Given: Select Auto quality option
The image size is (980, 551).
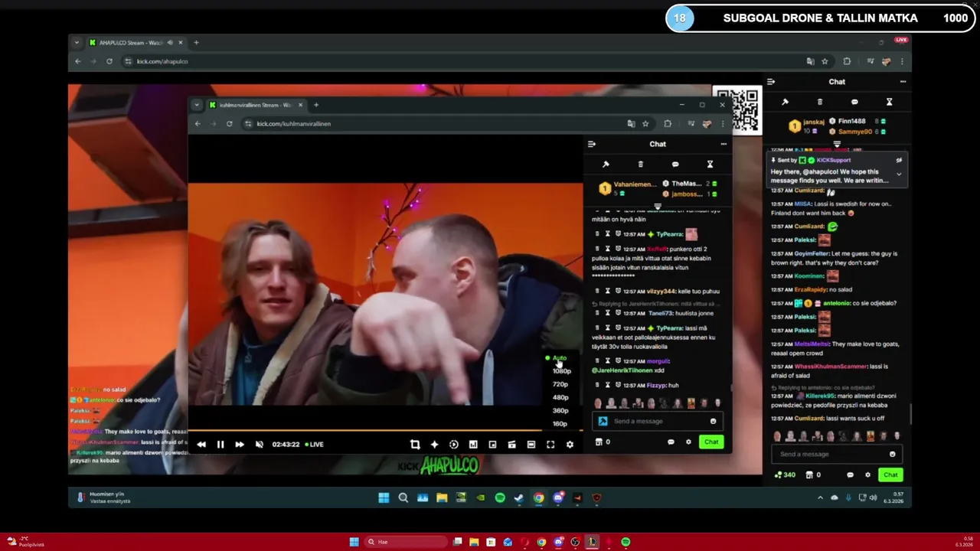Looking at the screenshot, I should 560,358.
